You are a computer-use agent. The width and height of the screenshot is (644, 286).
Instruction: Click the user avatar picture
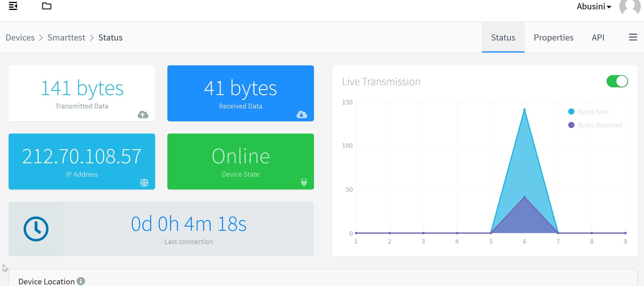pyautogui.click(x=630, y=7)
